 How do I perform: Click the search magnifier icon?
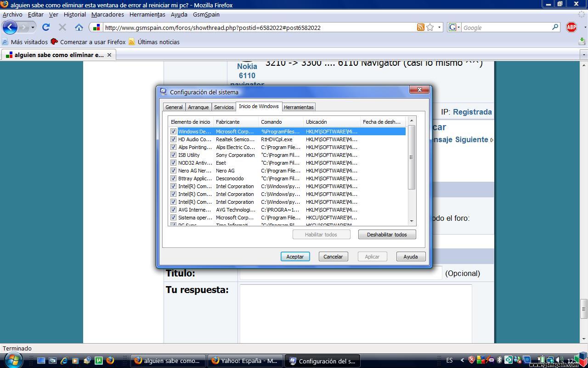(555, 28)
